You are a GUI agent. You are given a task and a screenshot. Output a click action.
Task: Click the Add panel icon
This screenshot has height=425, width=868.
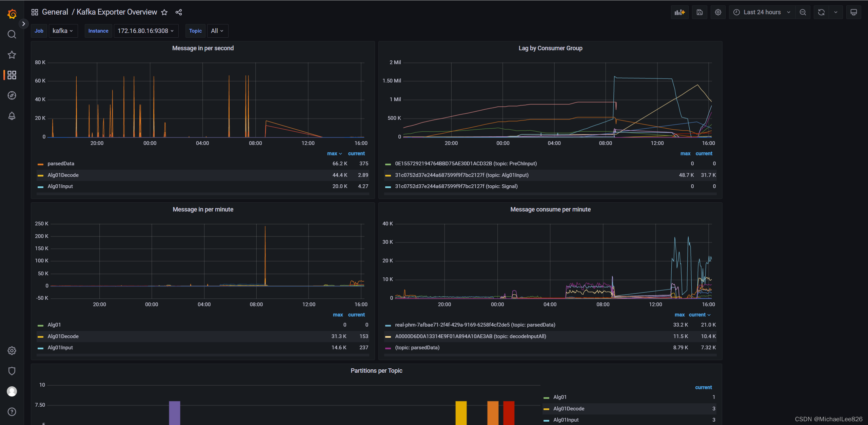(x=679, y=12)
